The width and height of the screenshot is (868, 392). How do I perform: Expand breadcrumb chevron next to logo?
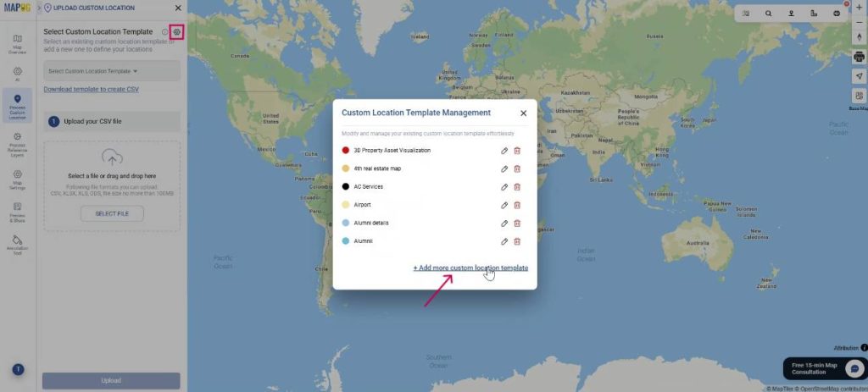[x=39, y=8]
